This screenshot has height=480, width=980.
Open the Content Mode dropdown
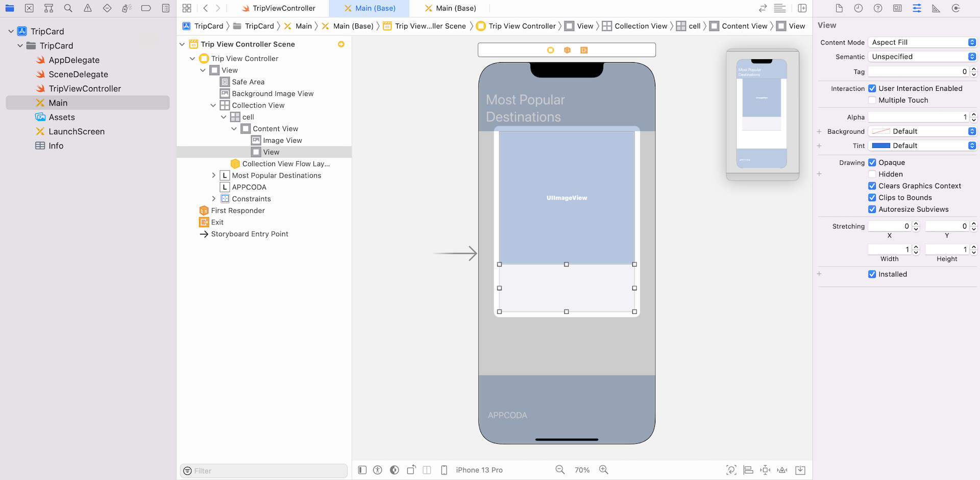point(923,42)
